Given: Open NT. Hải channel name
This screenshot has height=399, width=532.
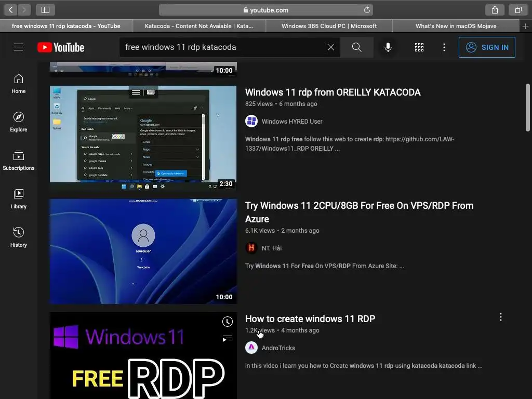Looking at the screenshot, I should [x=271, y=248].
